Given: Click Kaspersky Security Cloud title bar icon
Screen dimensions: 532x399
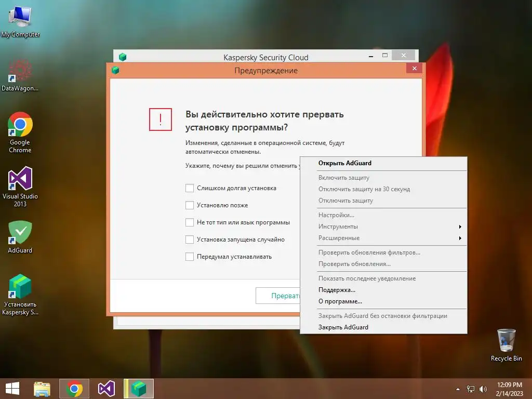Looking at the screenshot, I should [x=123, y=57].
